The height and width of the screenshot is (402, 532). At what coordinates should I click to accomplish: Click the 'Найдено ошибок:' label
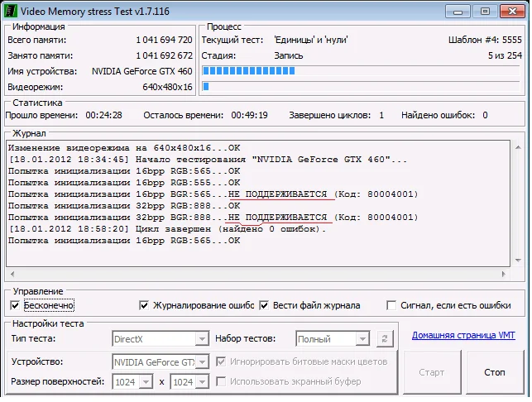click(x=438, y=115)
